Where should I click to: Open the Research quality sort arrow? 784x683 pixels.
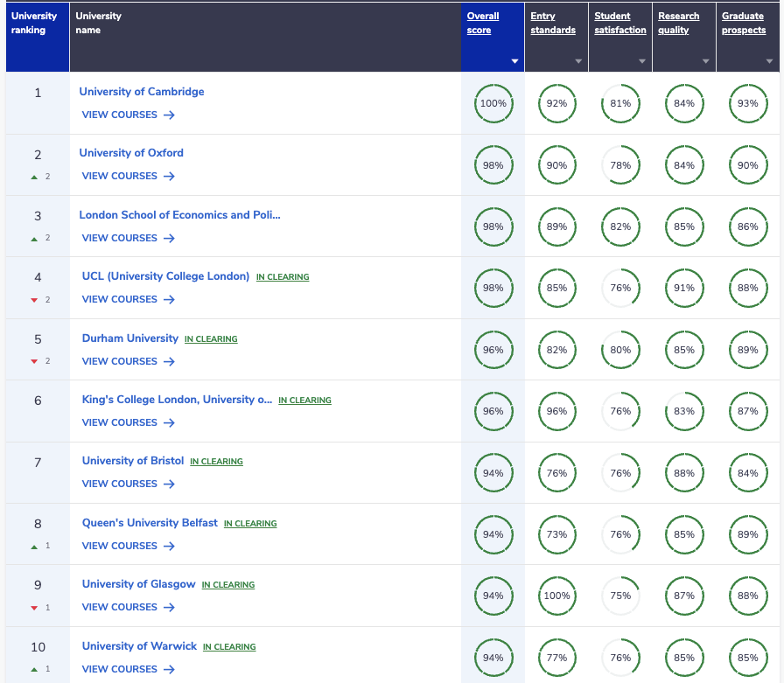coord(705,61)
